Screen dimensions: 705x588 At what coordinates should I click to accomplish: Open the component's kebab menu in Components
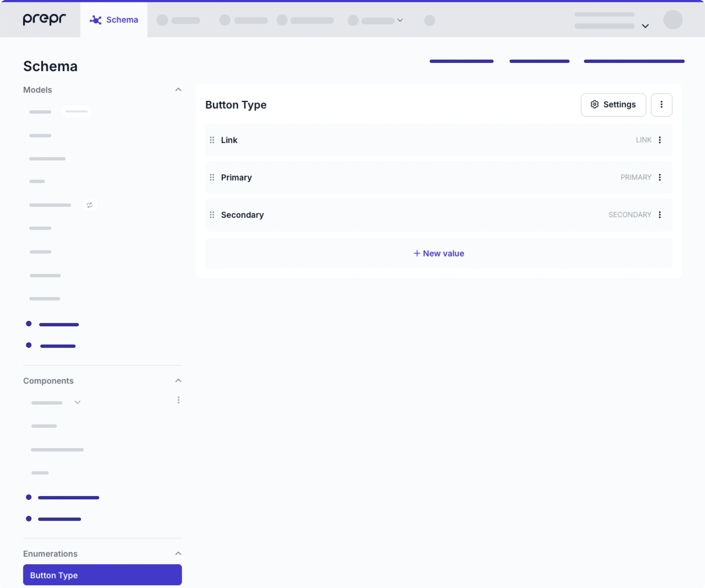[178, 400]
